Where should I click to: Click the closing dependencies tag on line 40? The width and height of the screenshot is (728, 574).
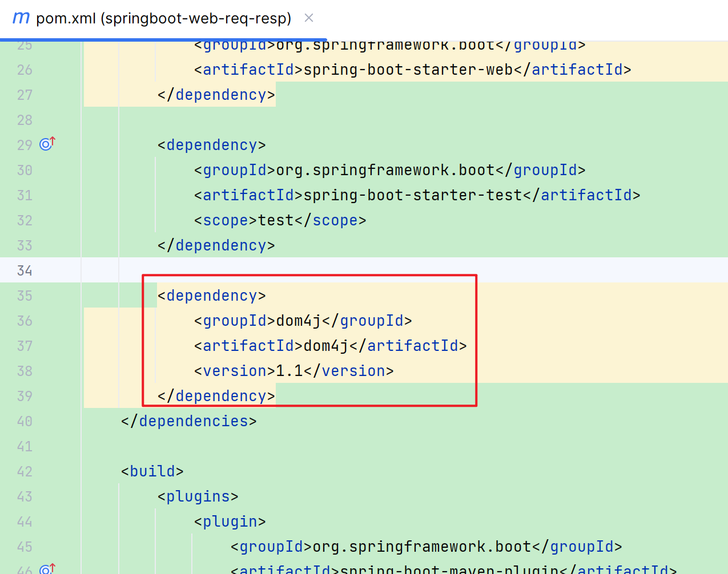coord(188,421)
